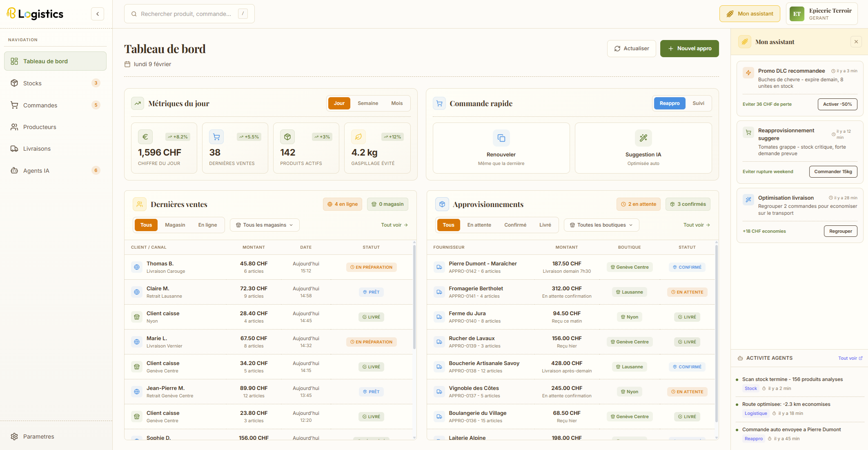Switch metrics view to Semaine
The height and width of the screenshot is (450, 868).
pos(368,103)
